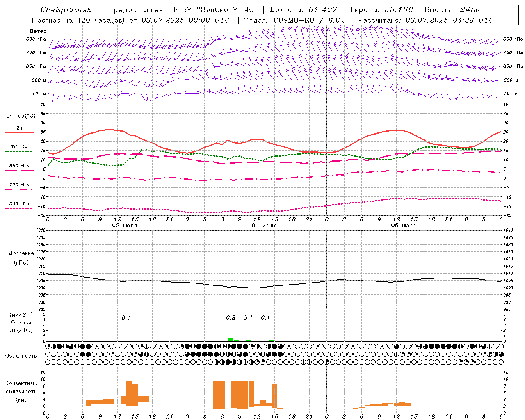
Task: Select the '850 гПа' entry in temperature legend
Action: tap(19, 166)
